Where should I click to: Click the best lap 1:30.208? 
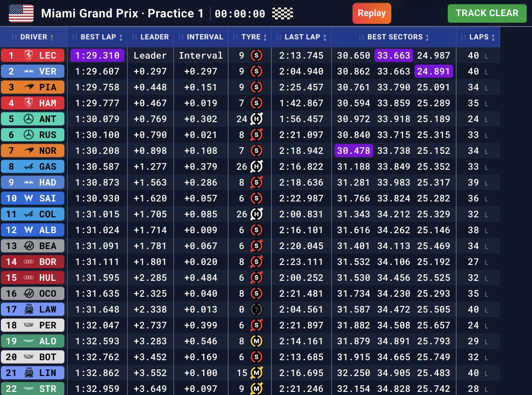[x=97, y=151]
